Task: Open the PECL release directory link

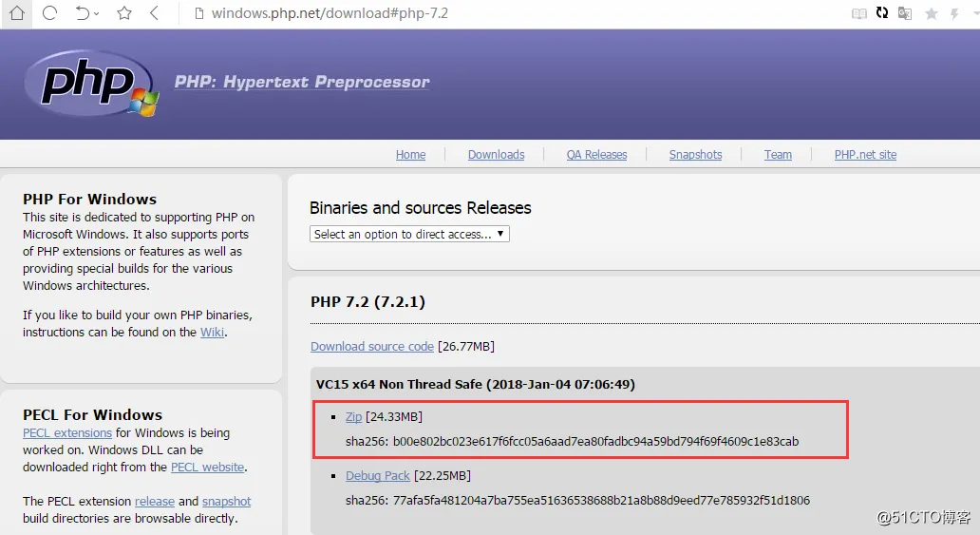Action: (x=155, y=501)
